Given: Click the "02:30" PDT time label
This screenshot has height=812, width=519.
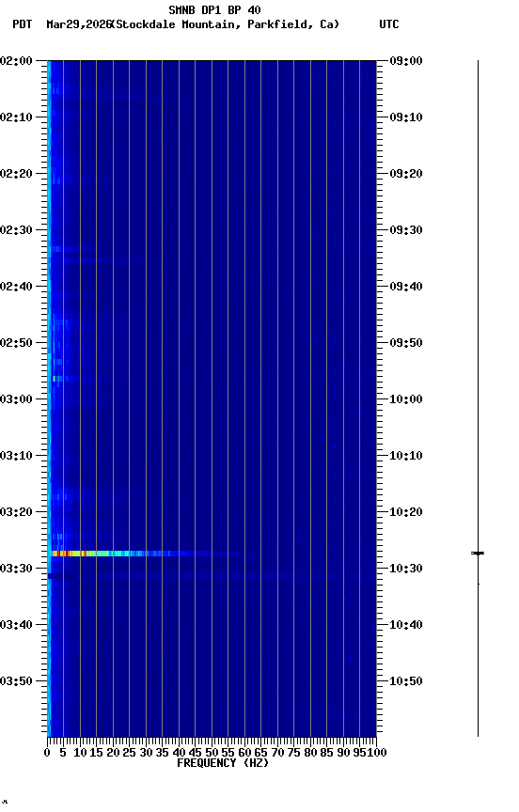Looking at the screenshot, I should pyautogui.click(x=16, y=230).
